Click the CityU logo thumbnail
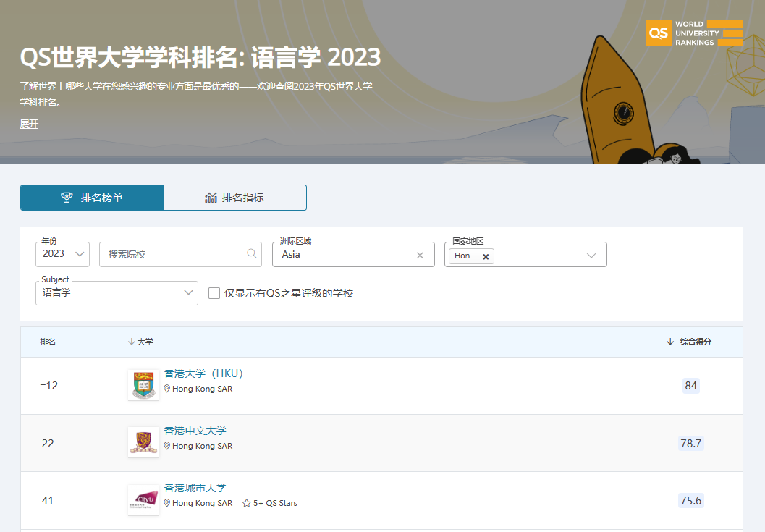This screenshot has width=765, height=532. [143, 499]
